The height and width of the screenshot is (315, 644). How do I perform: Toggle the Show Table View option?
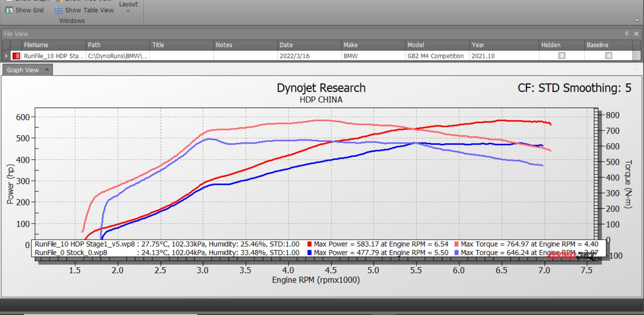point(85,10)
